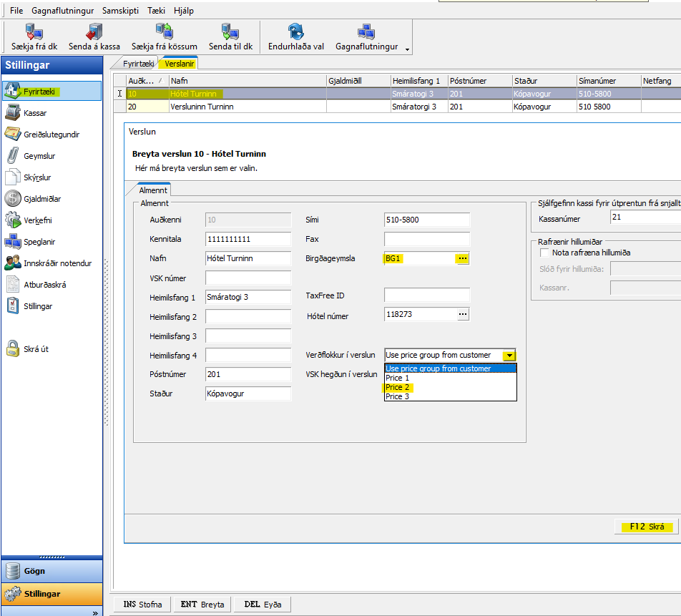Open Greiðslutegundir in the sidebar
Image resolution: width=681 pixels, height=616 pixels.
tap(50, 135)
